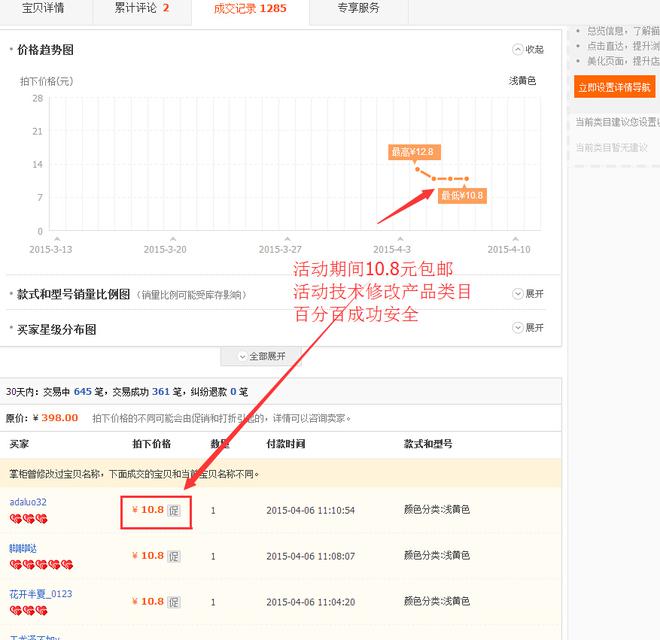Viewport: 660px width, 640px height.
Task: Click the 立即设置详情导航 orange button
Action: (616, 87)
